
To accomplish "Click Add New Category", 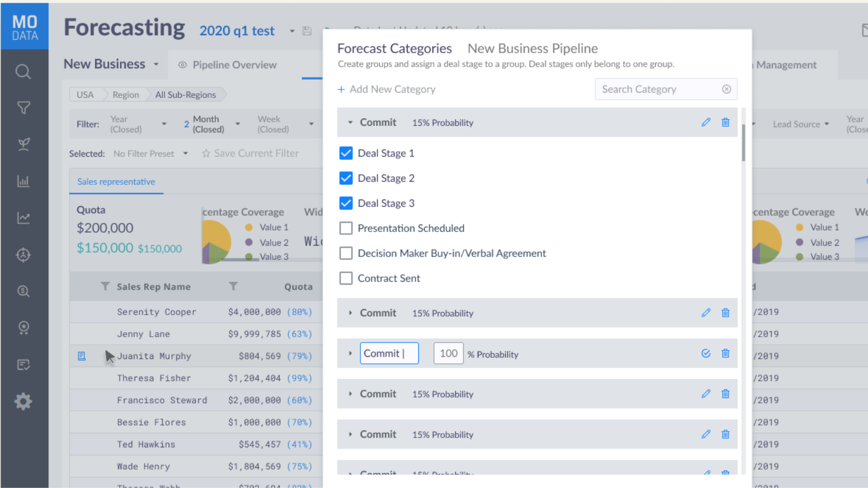I will pyautogui.click(x=387, y=89).
